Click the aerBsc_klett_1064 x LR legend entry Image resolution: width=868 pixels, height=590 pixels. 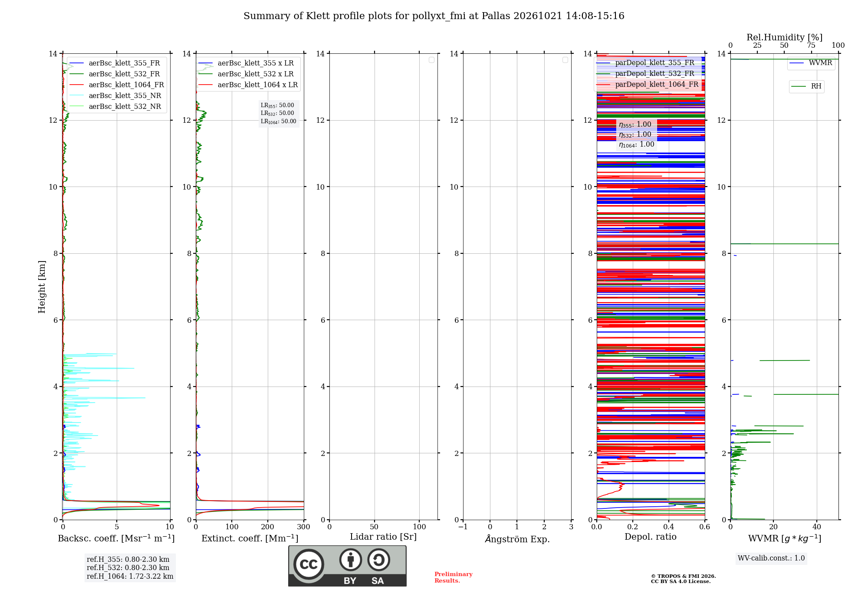(248, 85)
